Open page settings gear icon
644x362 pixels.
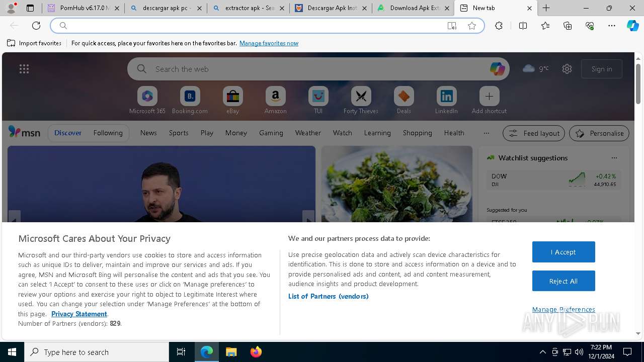pos(567,69)
